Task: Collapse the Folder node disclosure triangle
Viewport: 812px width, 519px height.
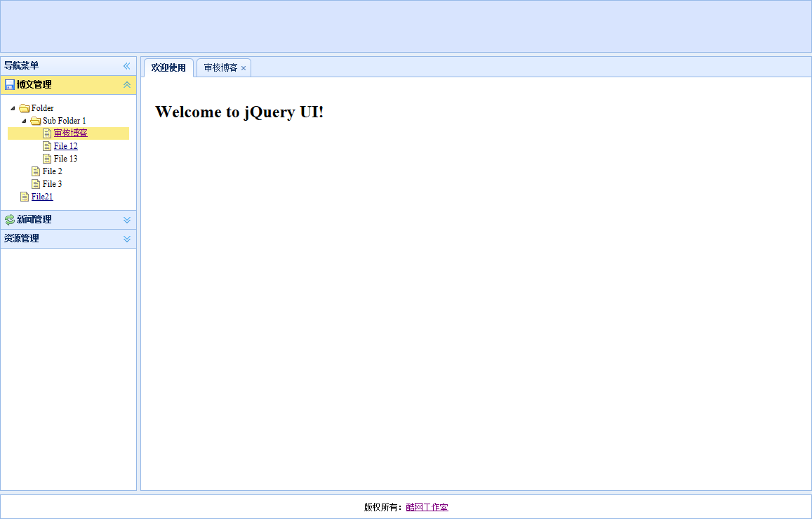Action: click(11, 107)
